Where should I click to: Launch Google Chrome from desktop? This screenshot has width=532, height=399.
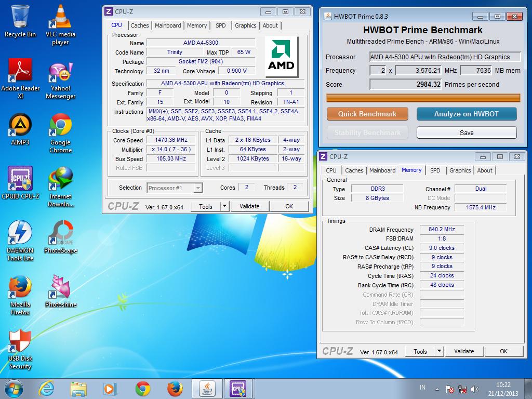[60, 133]
